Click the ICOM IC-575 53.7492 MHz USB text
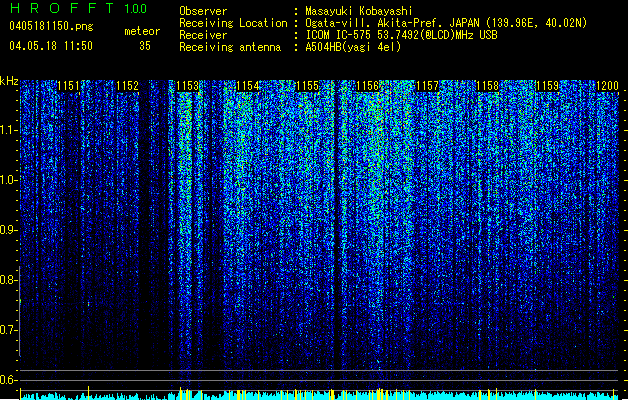Image resolution: width=629 pixels, height=400 pixels. (x=401, y=35)
